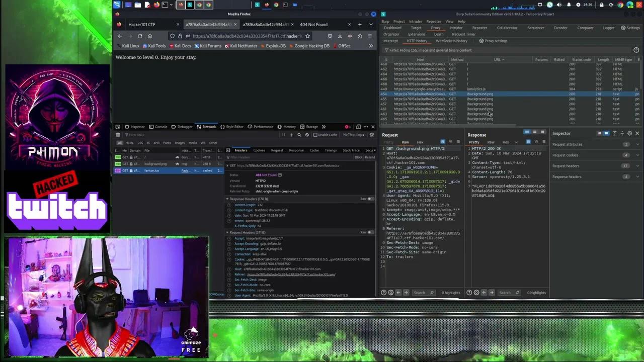Clear the network log with trash icon
This screenshot has height=362, width=644.
pos(118,135)
